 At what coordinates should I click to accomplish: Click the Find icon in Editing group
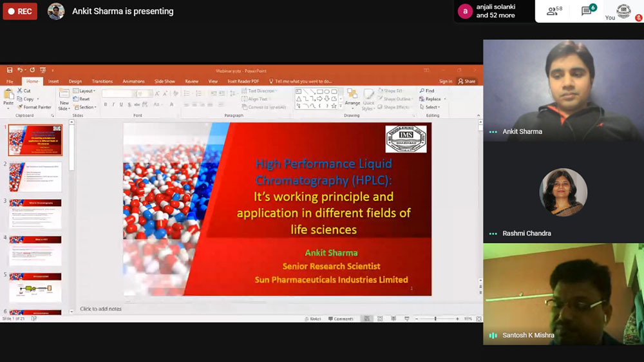click(x=426, y=91)
